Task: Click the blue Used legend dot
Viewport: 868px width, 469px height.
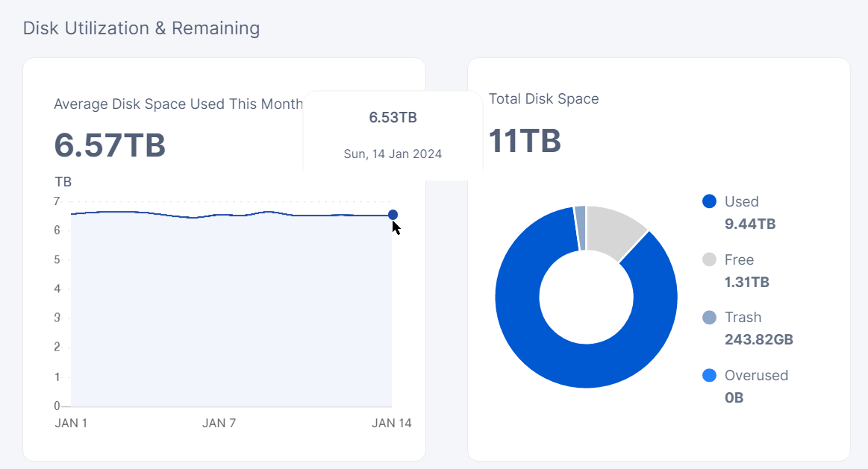Action: (709, 201)
